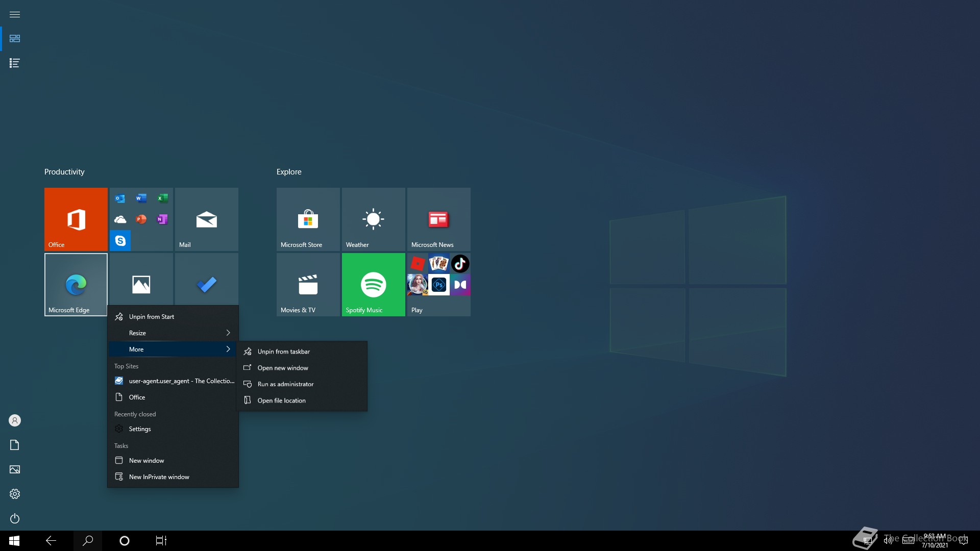Open the Weather tile
Screen dimensions: 980x551
point(374,219)
